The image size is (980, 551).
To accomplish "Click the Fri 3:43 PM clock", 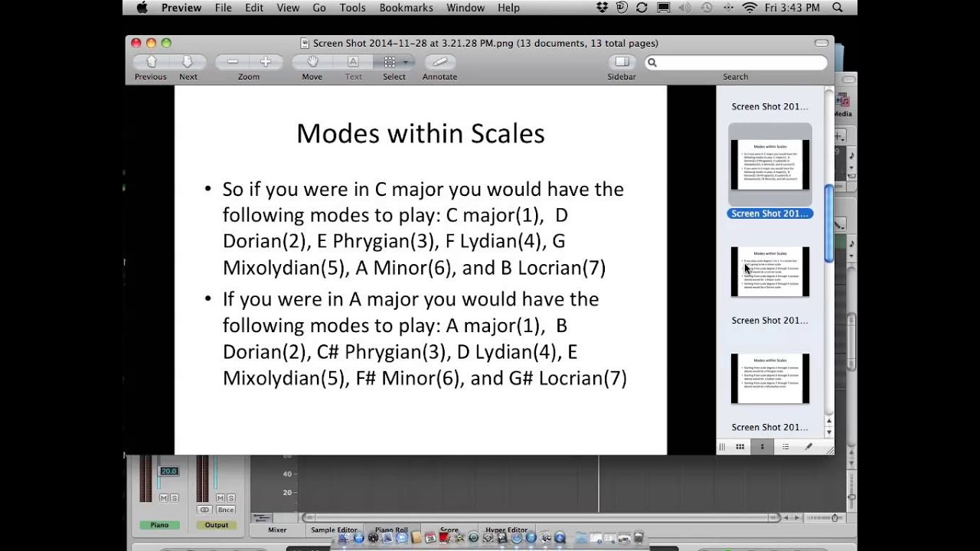I will (x=792, y=8).
